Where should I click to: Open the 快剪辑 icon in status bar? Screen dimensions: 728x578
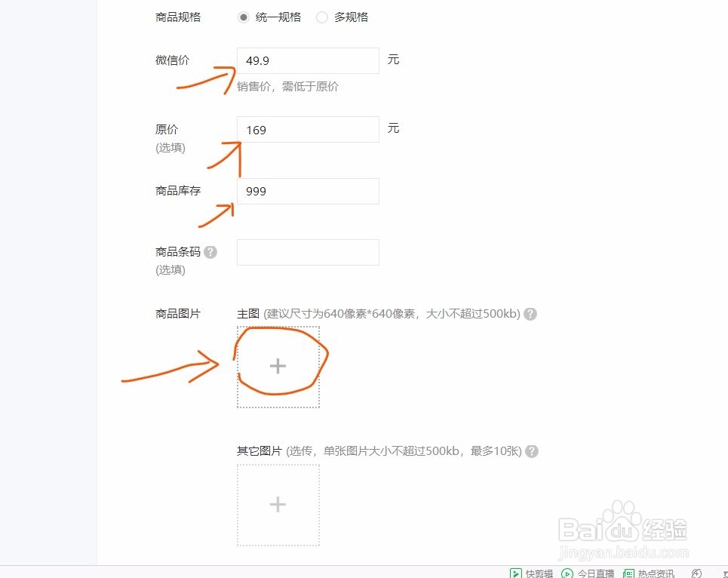pos(515,573)
